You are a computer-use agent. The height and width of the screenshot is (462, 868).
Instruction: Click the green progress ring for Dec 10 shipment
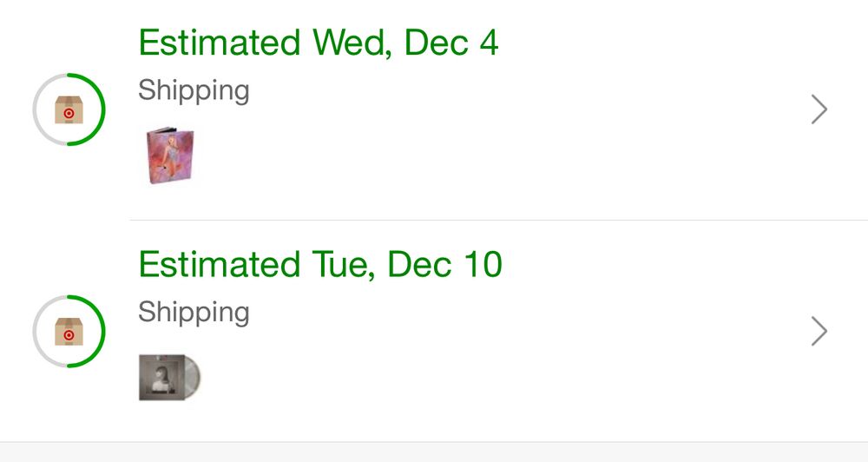103,332
